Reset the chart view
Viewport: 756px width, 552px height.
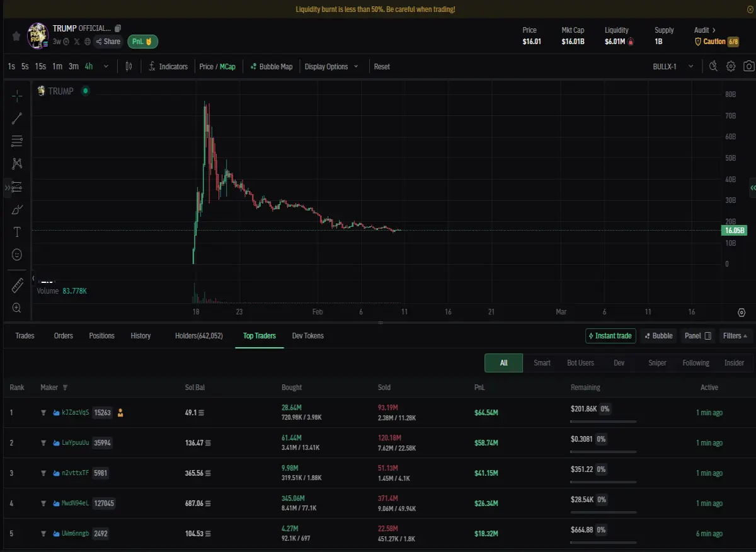point(382,66)
